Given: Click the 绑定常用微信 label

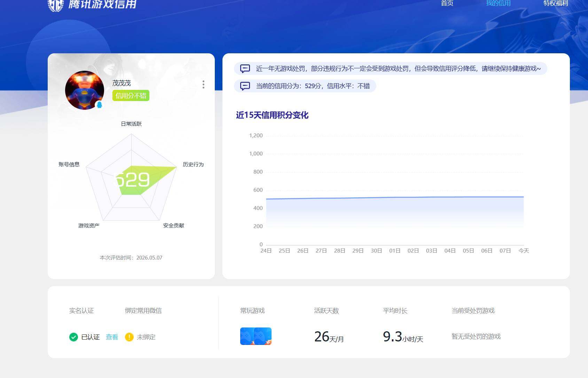Looking at the screenshot, I should tap(143, 310).
